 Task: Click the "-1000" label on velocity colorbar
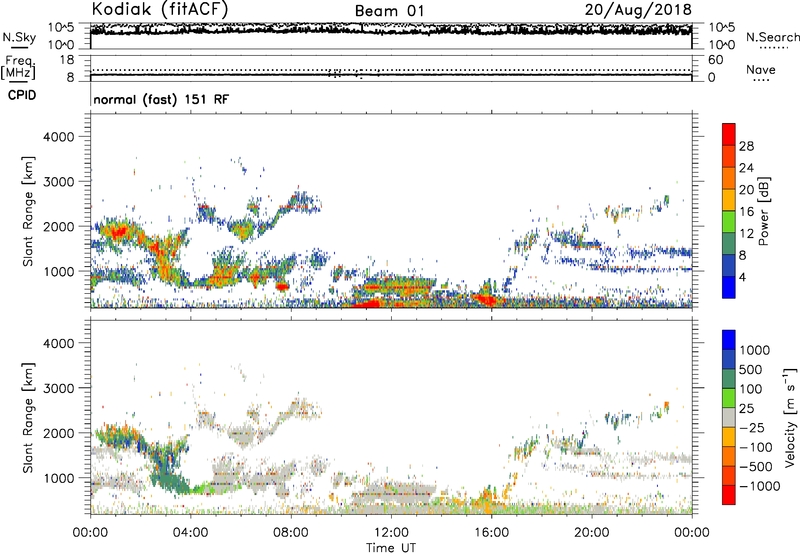[759, 486]
